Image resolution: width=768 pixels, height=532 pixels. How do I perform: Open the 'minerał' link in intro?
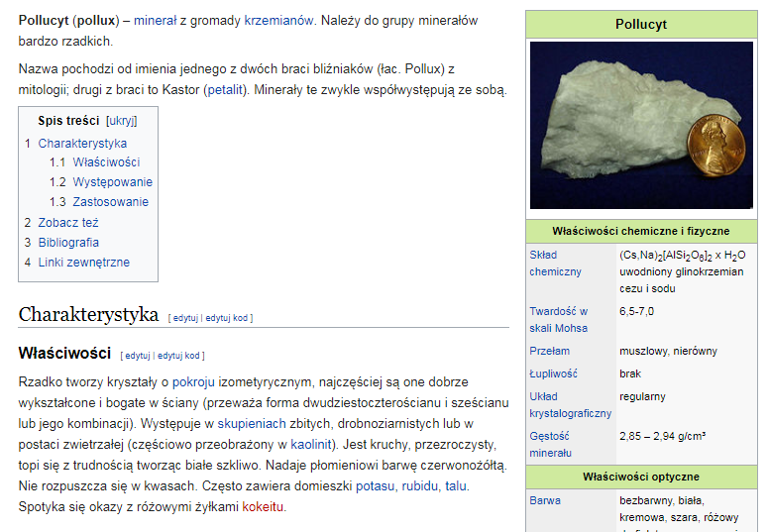point(155,21)
